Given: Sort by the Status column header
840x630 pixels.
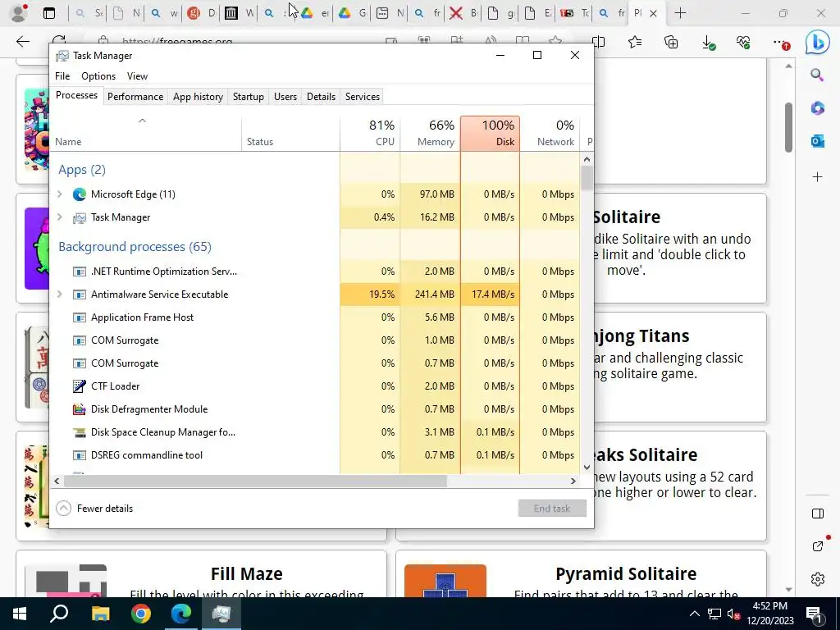Looking at the screenshot, I should [290, 134].
